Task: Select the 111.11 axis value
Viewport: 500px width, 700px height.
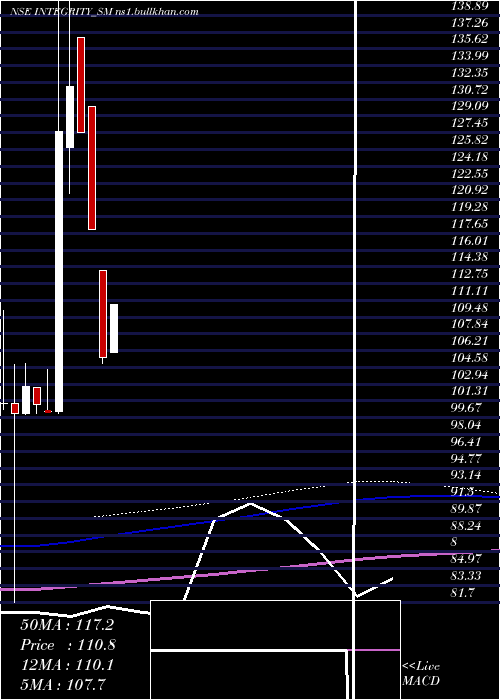Action: coord(470,291)
